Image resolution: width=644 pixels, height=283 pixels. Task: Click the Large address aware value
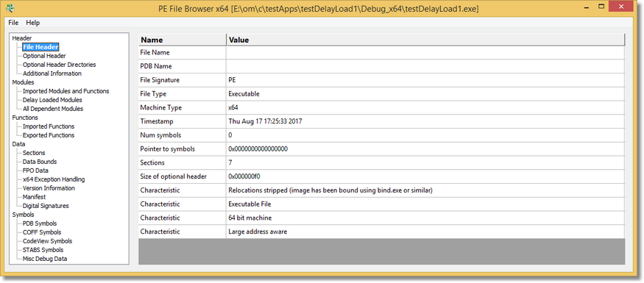[x=258, y=232]
